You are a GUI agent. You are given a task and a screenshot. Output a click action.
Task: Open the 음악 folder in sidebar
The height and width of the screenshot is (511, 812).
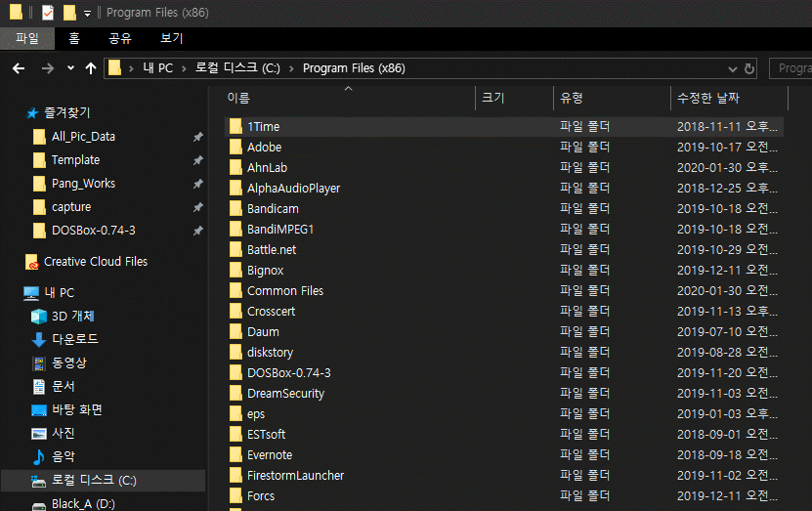[x=64, y=456]
